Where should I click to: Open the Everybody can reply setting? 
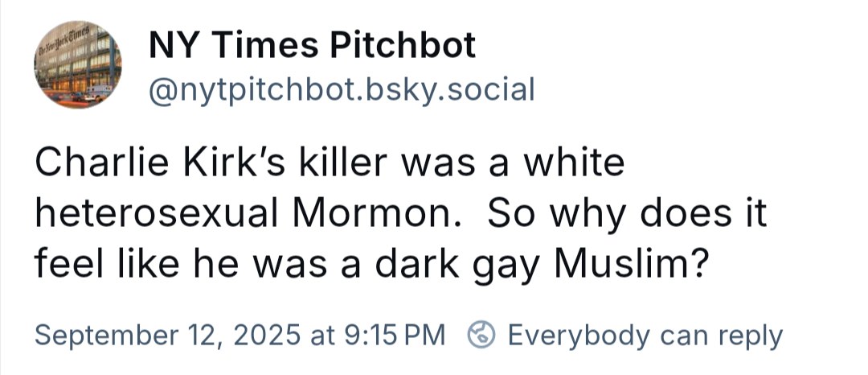tap(645, 335)
